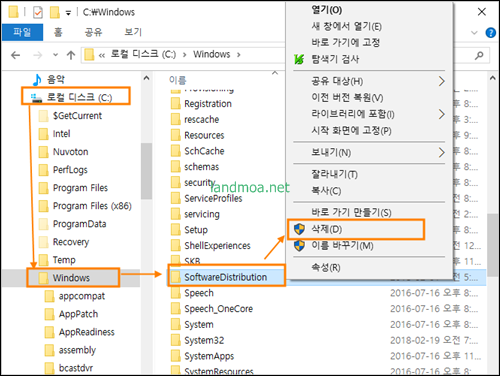This screenshot has height=376, width=500.
Task: Click Windows segment in address bar
Action: (x=212, y=54)
